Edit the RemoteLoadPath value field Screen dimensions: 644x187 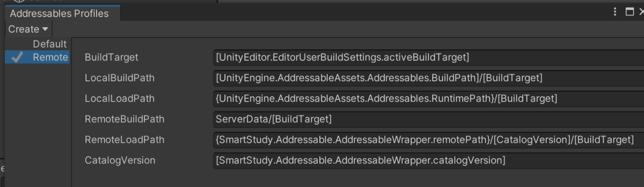[429, 140]
